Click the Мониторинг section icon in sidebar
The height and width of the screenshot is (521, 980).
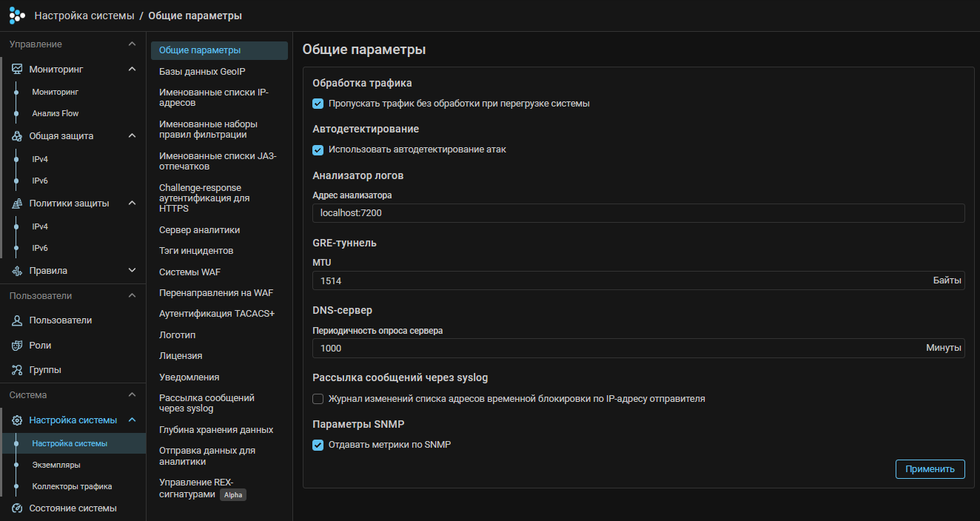[x=17, y=69]
